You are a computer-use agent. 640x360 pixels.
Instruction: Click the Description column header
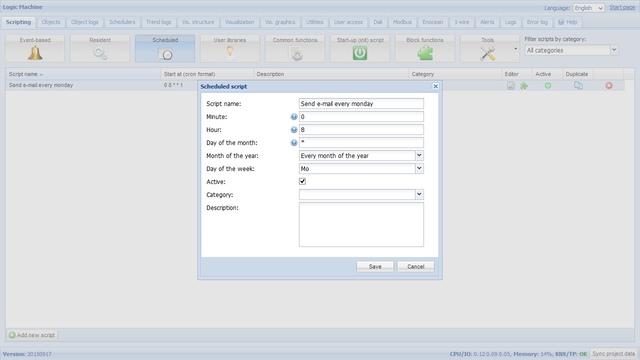click(331, 74)
